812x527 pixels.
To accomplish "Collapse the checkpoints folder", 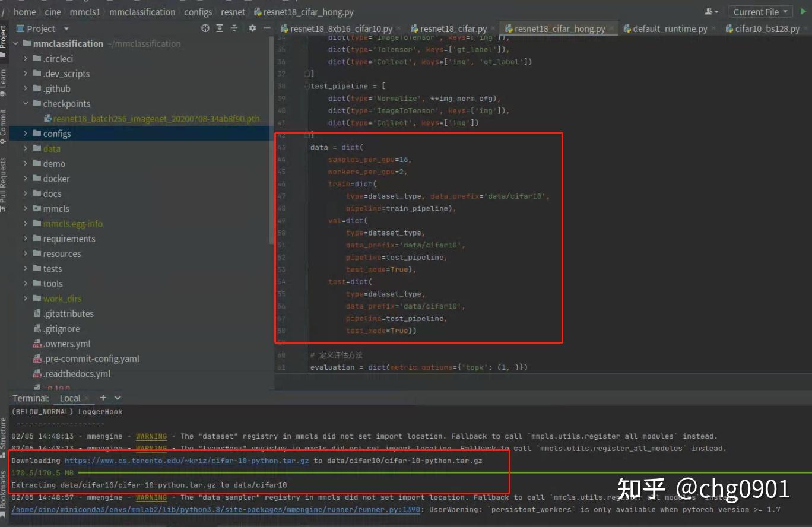I will (26, 103).
